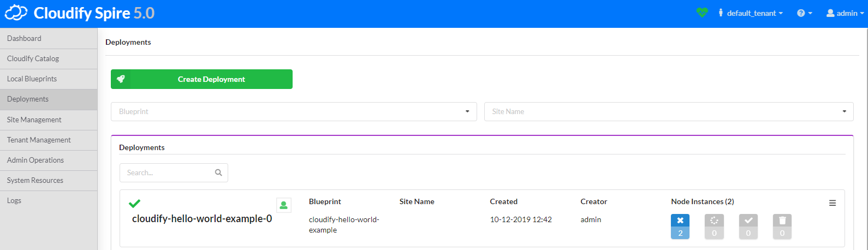The height and width of the screenshot is (250, 868).
Task: Open Cloudify Catalog page from the sidebar
Action: (33, 58)
